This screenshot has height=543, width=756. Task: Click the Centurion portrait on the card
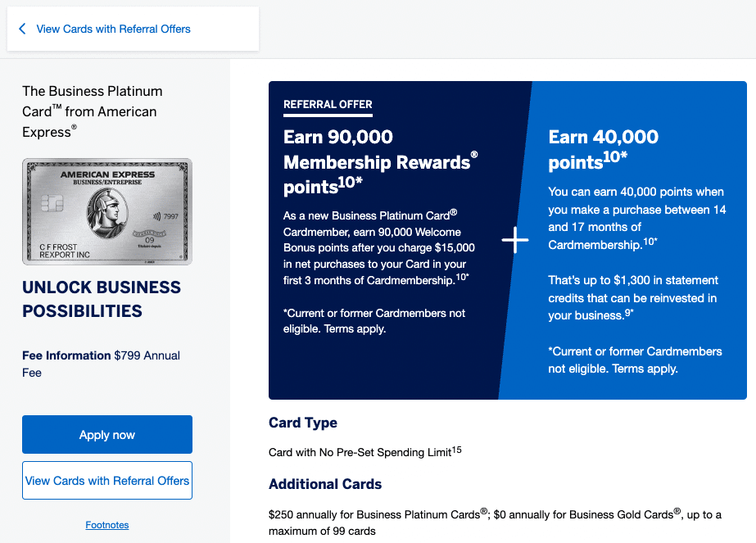(107, 211)
